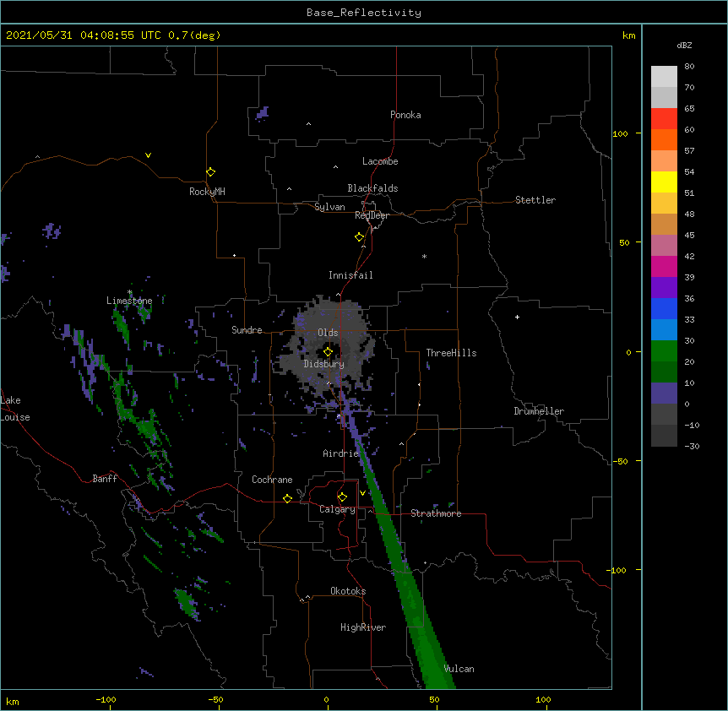Click the RockyMH label
Screen dimensions: 728x711
(x=207, y=192)
